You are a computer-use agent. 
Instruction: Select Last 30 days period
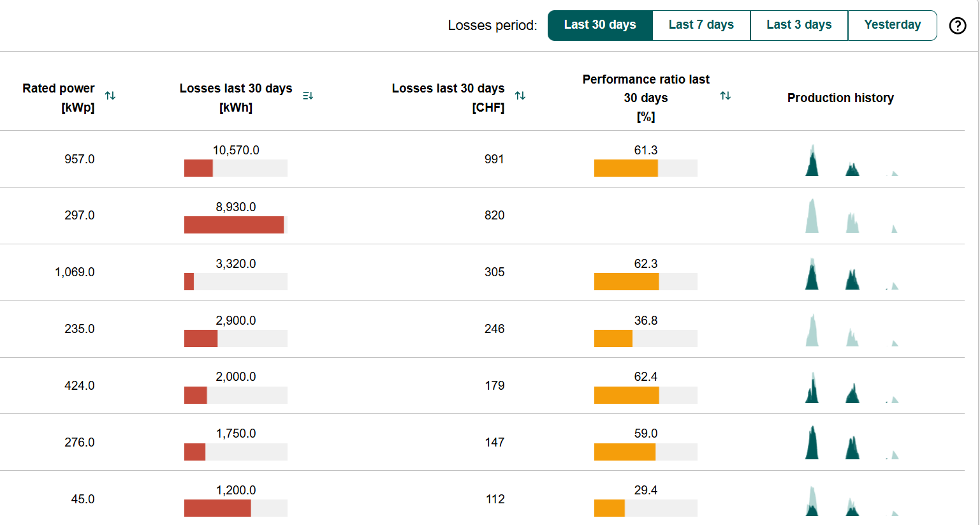[x=600, y=26]
